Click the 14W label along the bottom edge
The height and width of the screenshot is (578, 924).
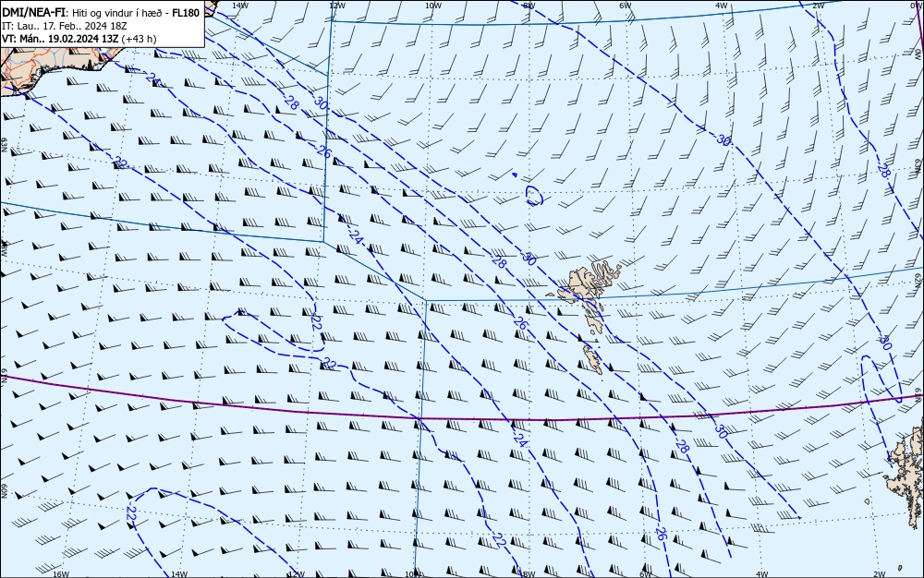pos(179,574)
